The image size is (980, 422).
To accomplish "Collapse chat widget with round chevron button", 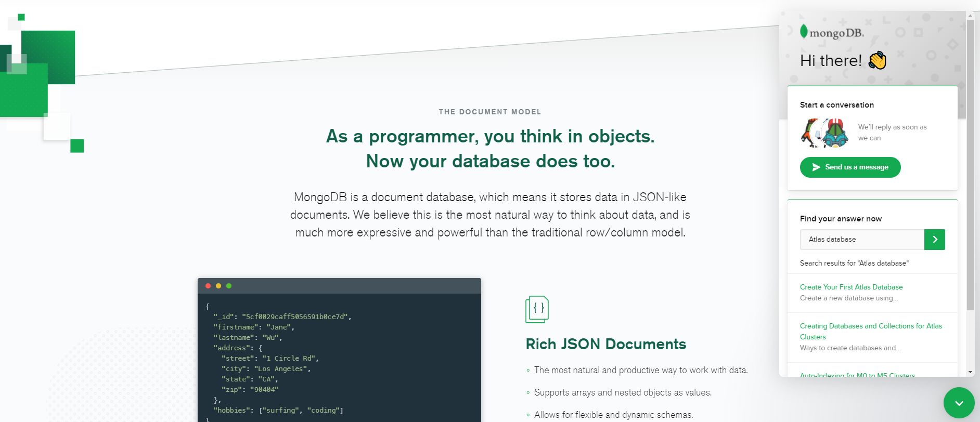I will pyautogui.click(x=959, y=403).
